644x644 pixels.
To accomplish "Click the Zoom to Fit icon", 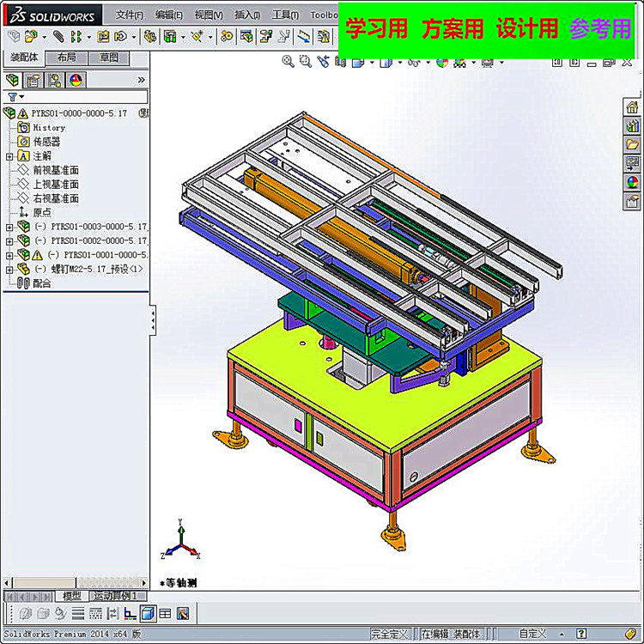I will 288,62.
